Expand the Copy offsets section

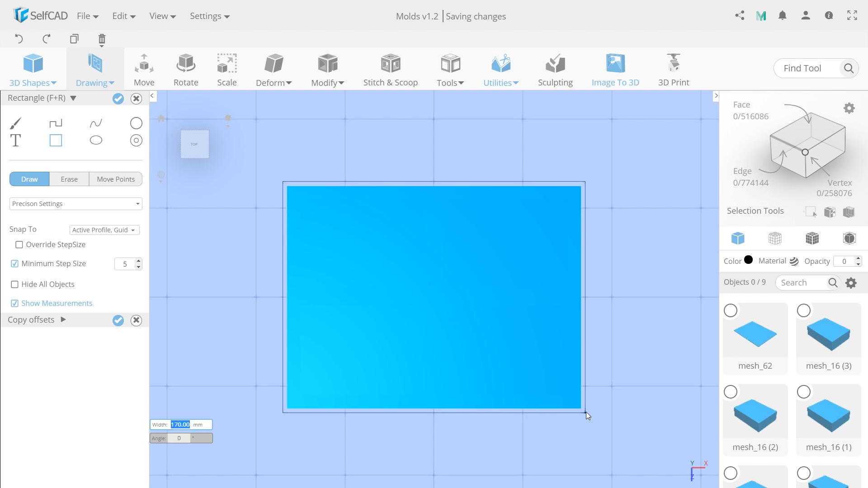(63, 319)
